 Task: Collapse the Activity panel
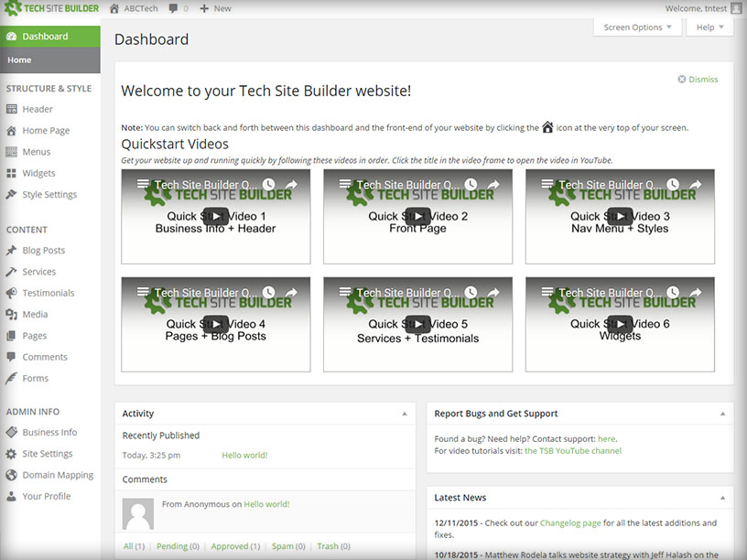[x=404, y=414]
